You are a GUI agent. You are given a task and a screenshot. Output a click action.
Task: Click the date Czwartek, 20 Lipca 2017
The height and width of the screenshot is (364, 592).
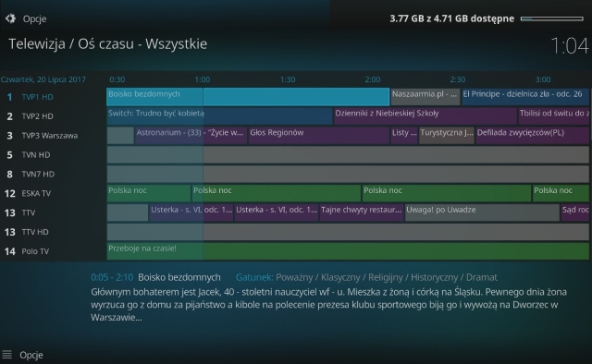click(x=43, y=79)
